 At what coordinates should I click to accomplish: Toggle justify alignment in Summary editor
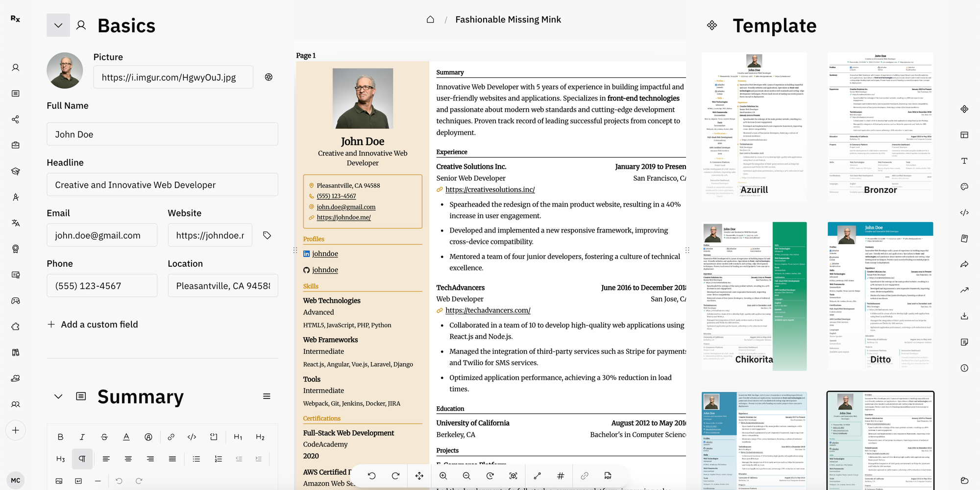point(172,459)
